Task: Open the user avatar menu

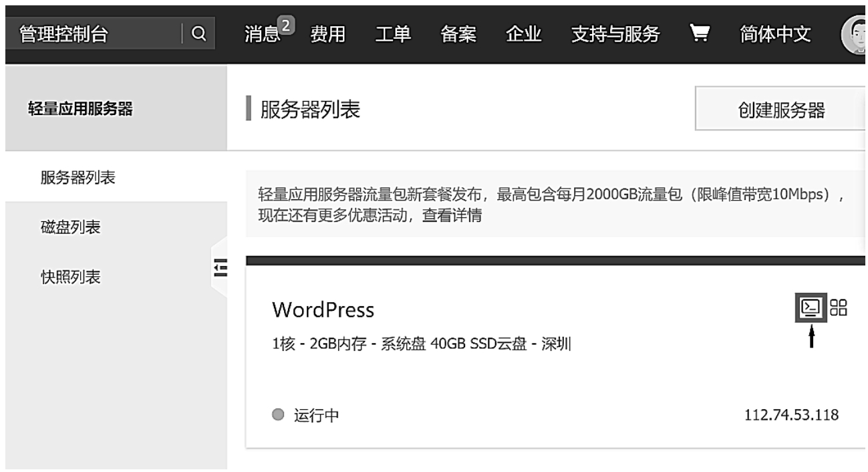Action: (854, 35)
